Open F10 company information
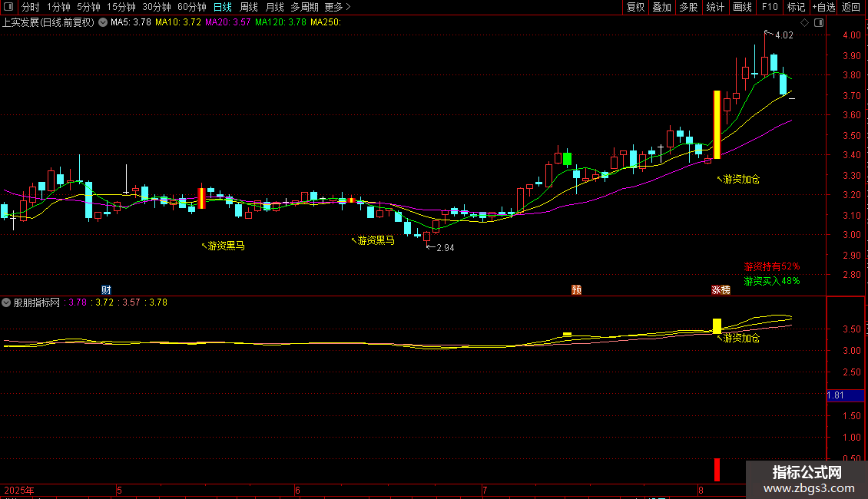Viewport: 868px width, 499px height. click(x=770, y=7)
